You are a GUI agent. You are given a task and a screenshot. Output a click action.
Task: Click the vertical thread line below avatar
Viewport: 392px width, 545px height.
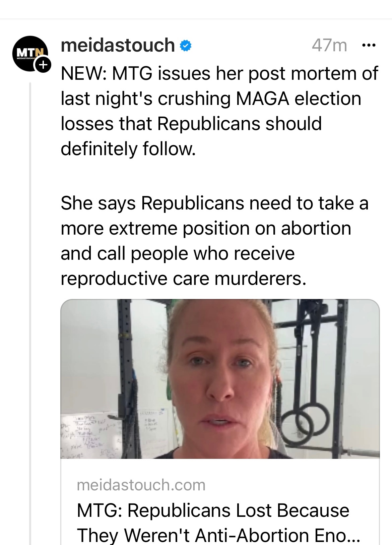[30, 302]
